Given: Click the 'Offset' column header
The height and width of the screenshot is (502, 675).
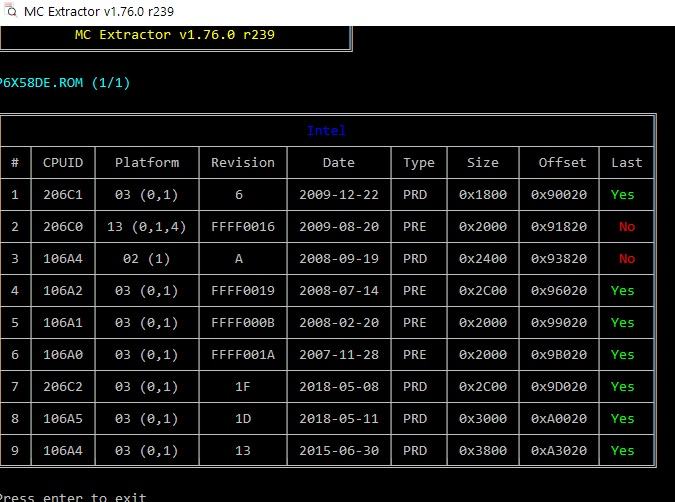Looking at the screenshot, I should click(x=562, y=162).
